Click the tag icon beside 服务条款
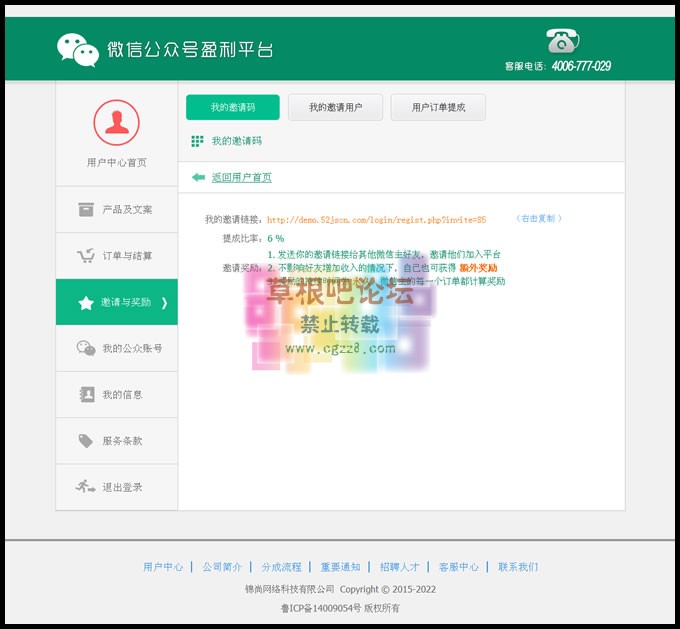Viewport: 680px width, 629px height. click(x=86, y=441)
